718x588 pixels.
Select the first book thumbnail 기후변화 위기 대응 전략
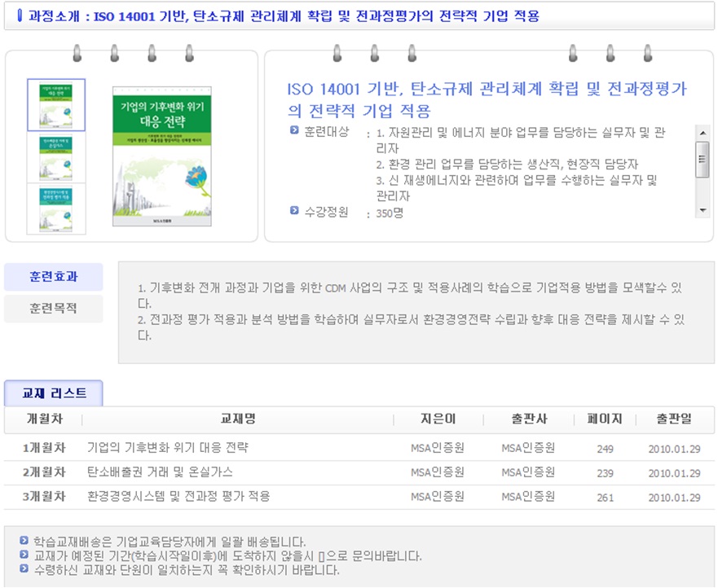[x=56, y=105]
